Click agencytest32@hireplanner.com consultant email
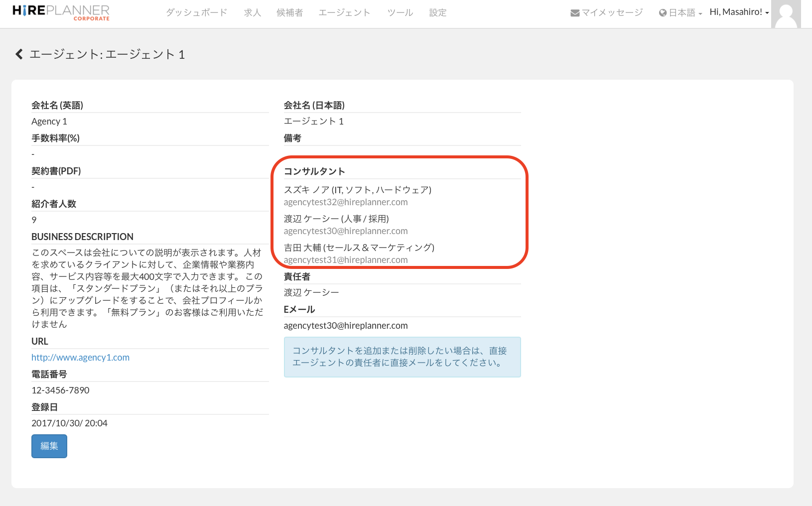The image size is (812, 506). (346, 202)
